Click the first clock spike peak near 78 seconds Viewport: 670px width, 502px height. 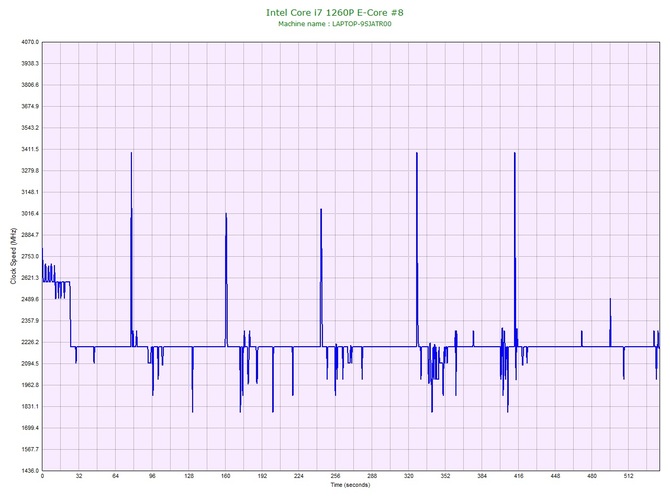coord(132,153)
